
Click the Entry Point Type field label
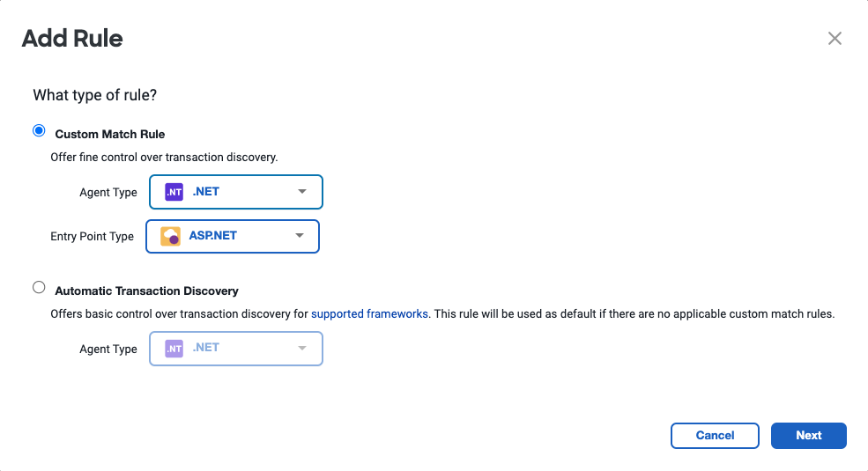92,237
